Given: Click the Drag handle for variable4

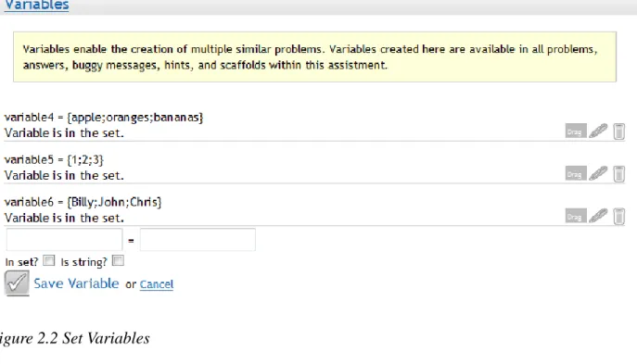Looking at the screenshot, I should coord(576,132).
